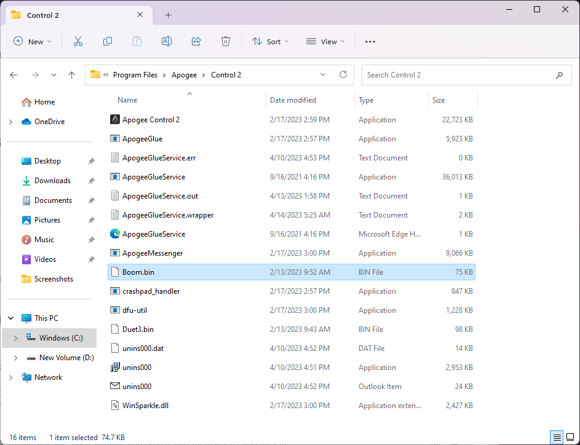Sort by the Type column header
The width and height of the screenshot is (580, 445).
366,100
